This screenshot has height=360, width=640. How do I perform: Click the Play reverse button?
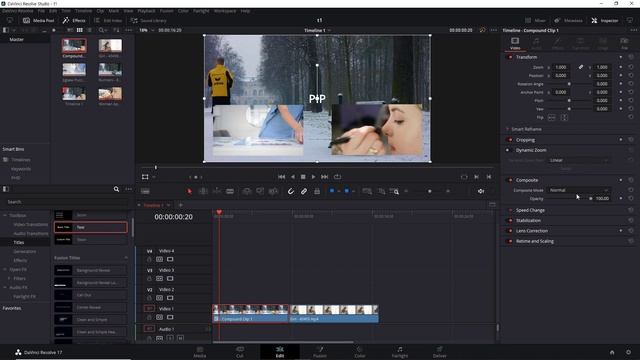coord(292,177)
